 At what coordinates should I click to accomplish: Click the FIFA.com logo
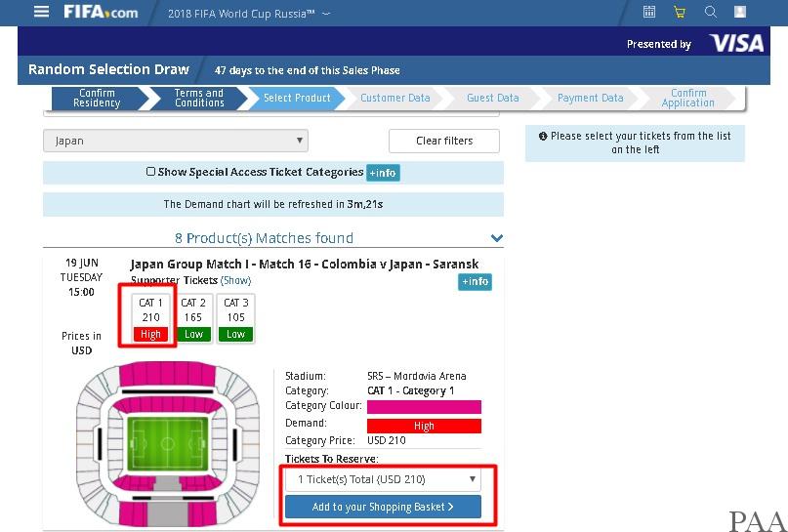[x=101, y=12]
